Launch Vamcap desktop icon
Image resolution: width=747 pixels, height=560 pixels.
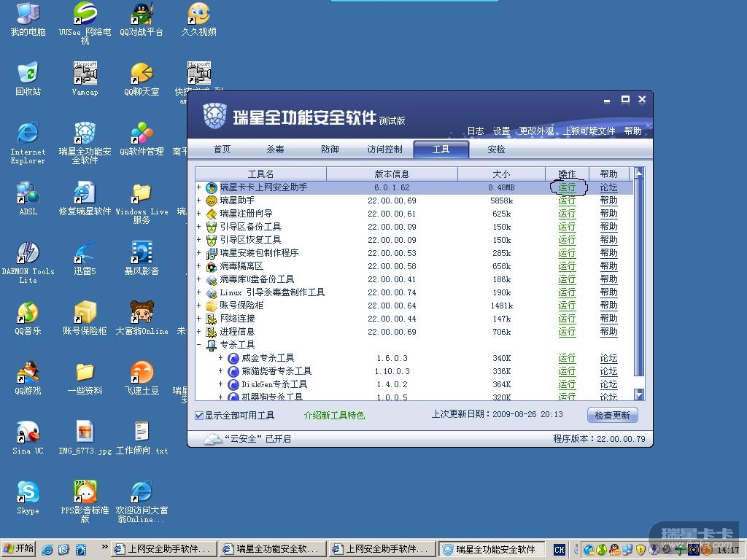[x=85, y=79]
